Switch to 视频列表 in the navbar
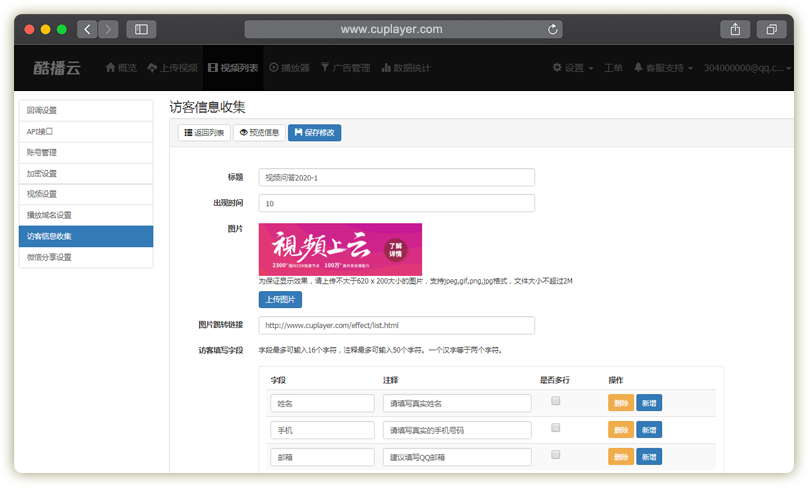 click(x=233, y=68)
